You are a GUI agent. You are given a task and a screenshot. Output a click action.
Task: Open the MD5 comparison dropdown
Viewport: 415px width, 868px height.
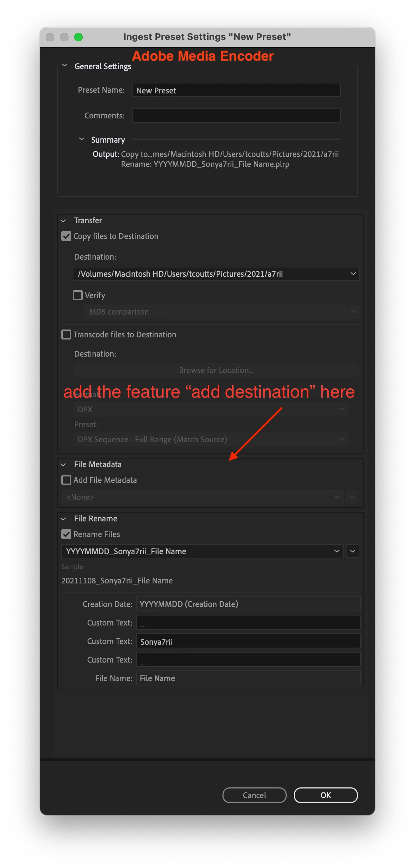tap(222, 312)
